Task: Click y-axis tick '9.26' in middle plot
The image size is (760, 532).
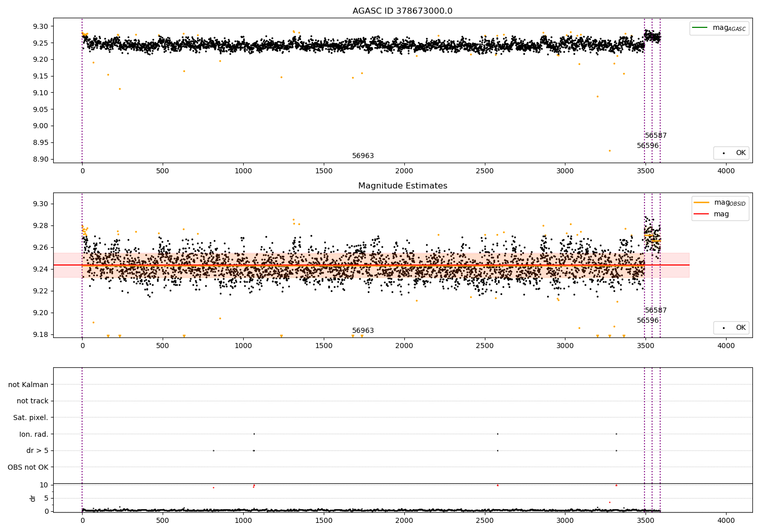Action: 40,247
